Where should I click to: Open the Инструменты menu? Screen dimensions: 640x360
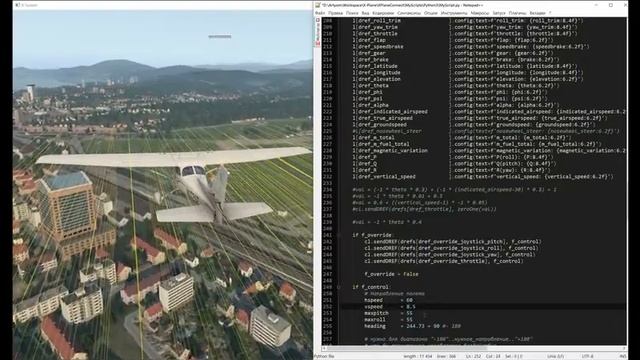pyautogui.click(x=454, y=13)
